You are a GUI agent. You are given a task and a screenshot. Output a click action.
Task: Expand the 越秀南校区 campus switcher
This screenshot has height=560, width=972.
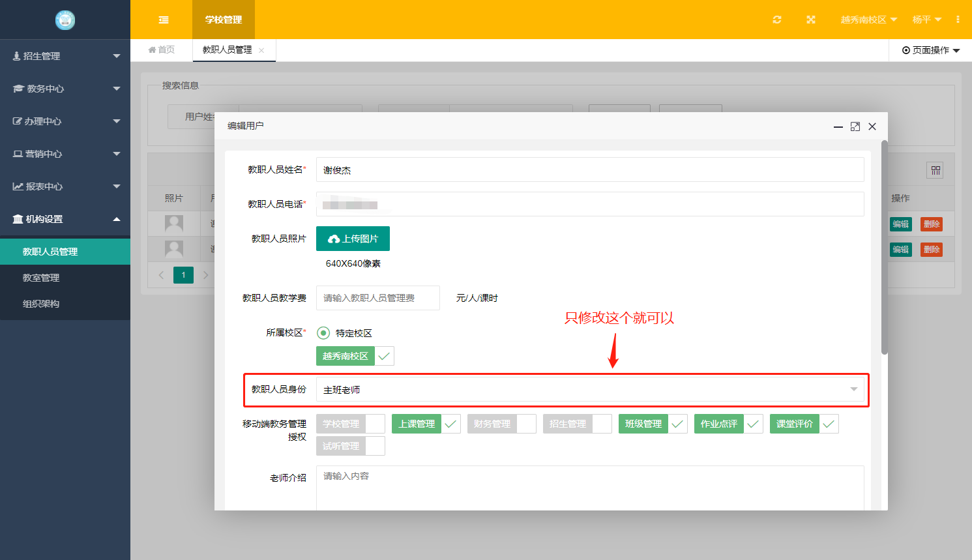click(868, 20)
